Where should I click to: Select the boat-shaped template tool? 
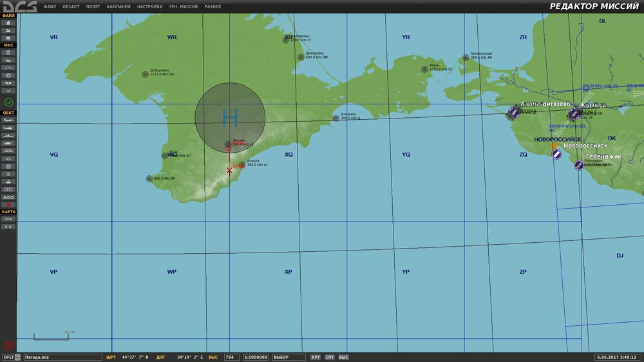[8, 182]
